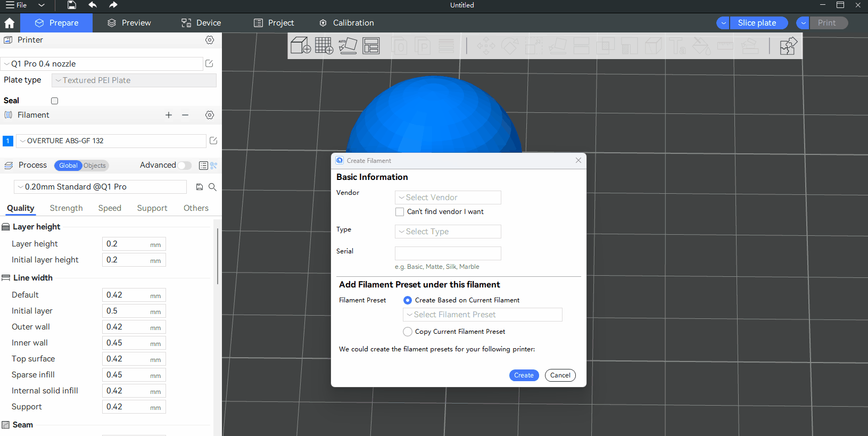This screenshot has height=436, width=868.
Task: Open the 0.20mm Standard @Q1 Pro dropdown
Action: tap(100, 187)
